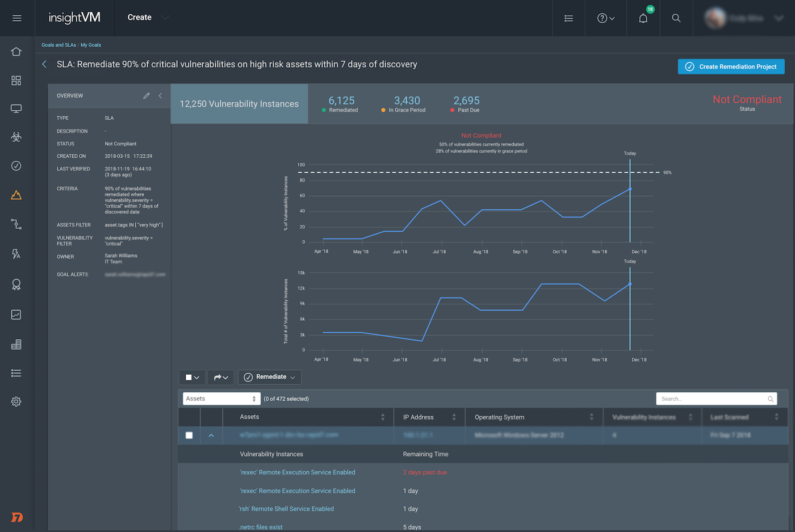
Task: Open the search magnifier in header
Action: (676, 18)
